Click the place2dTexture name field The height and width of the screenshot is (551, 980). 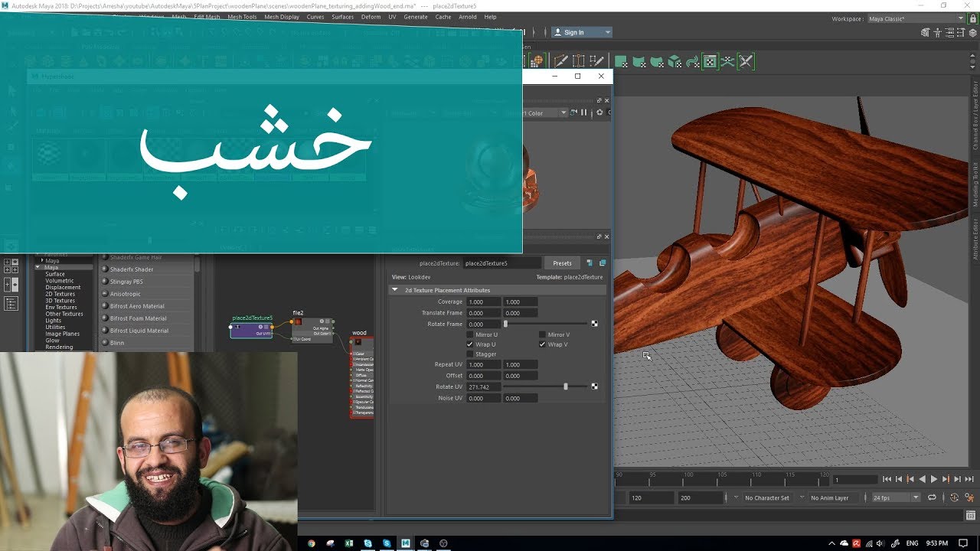(501, 263)
